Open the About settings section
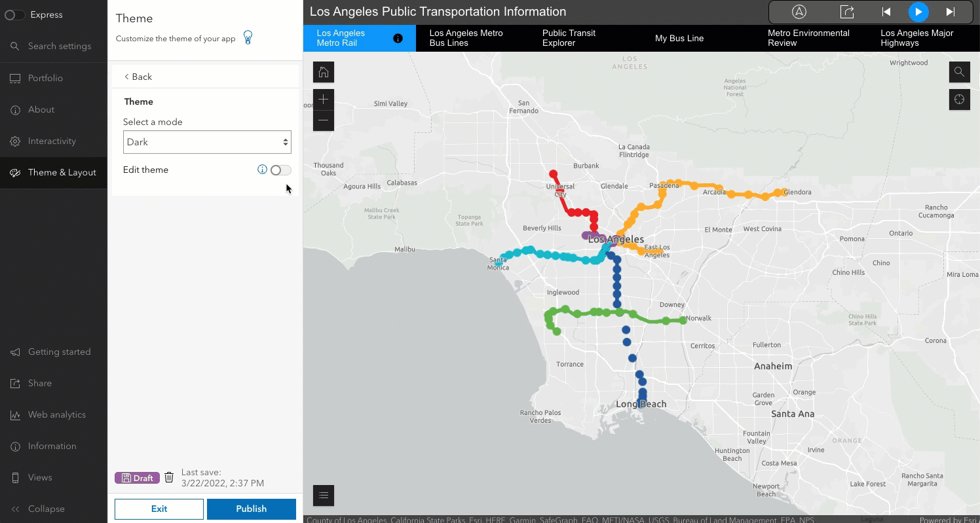This screenshot has height=523, width=980. [x=54, y=109]
